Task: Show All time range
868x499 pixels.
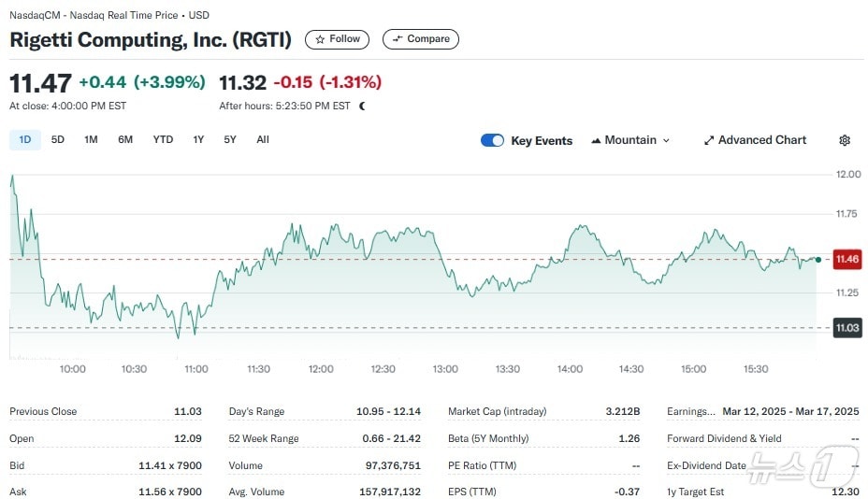Action: 263,140
